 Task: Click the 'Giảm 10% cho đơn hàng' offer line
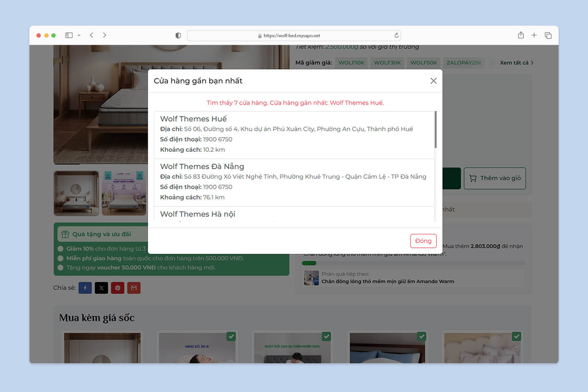106,249
